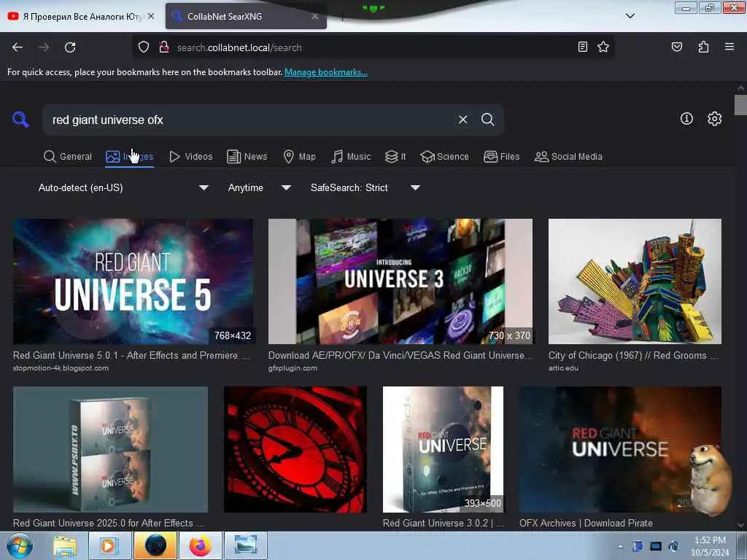Switch to the General search category
Screen dimensions: 747x560
[x=68, y=156]
